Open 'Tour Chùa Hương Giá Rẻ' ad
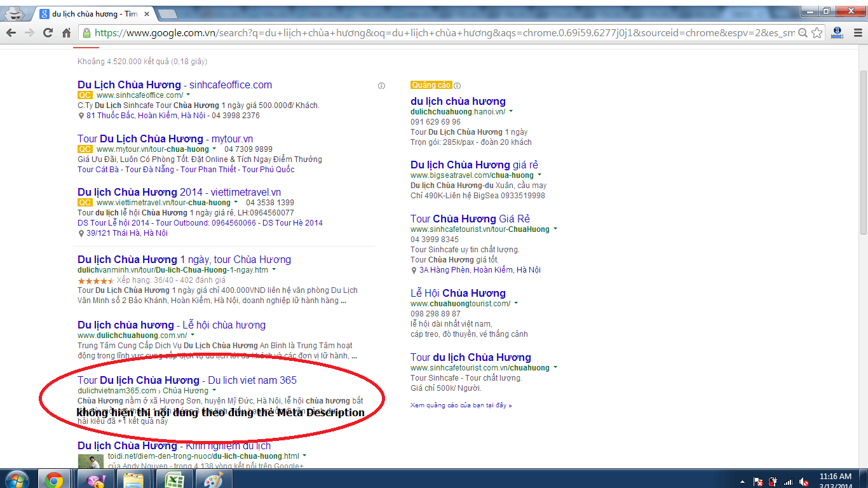This screenshot has height=488, width=868. coord(470,219)
